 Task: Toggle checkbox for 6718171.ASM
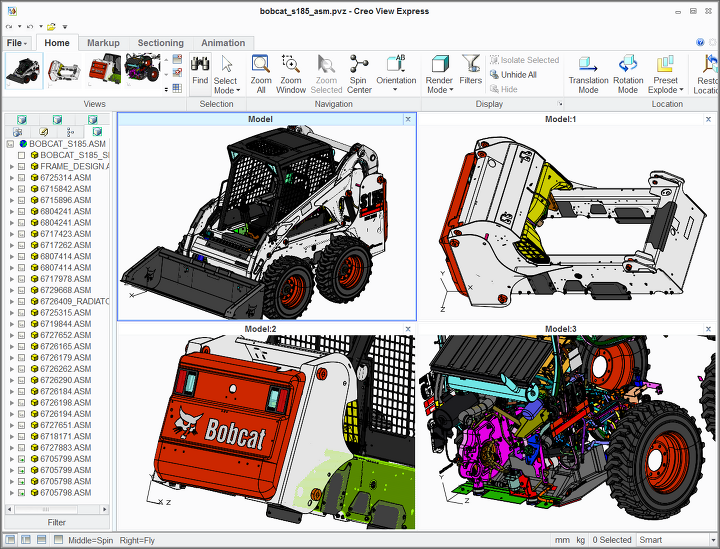[22, 437]
